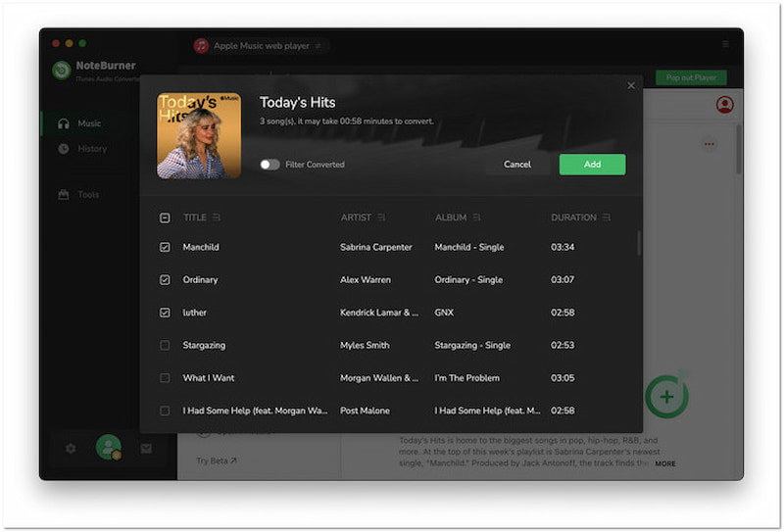Click the 03:07 duration value

[563, 280]
